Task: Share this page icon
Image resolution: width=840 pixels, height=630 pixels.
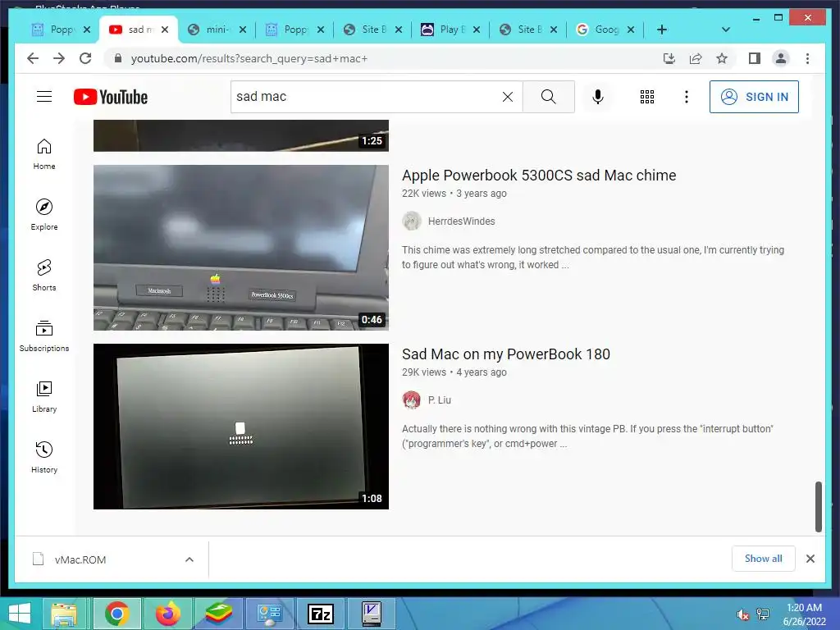Action: (696, 58)
